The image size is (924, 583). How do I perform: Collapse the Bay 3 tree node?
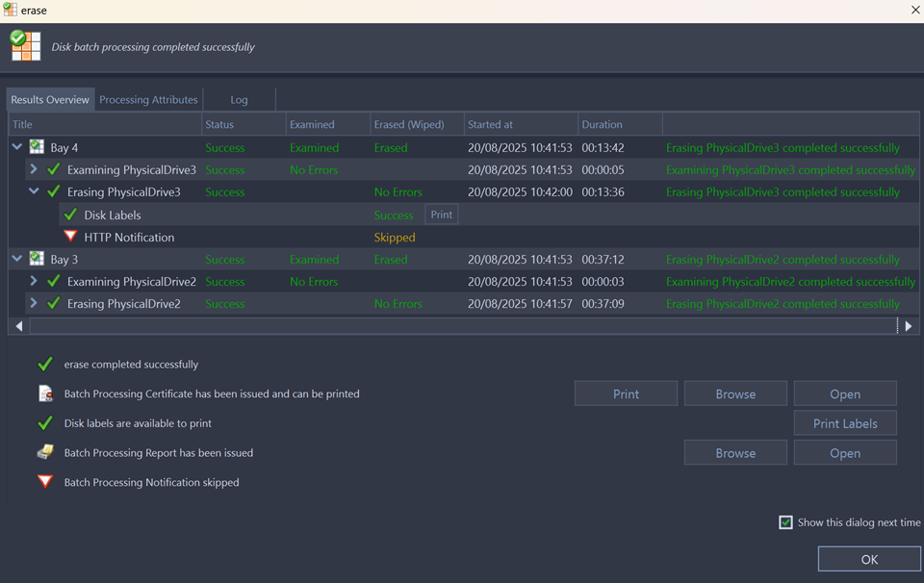point(17,259)
